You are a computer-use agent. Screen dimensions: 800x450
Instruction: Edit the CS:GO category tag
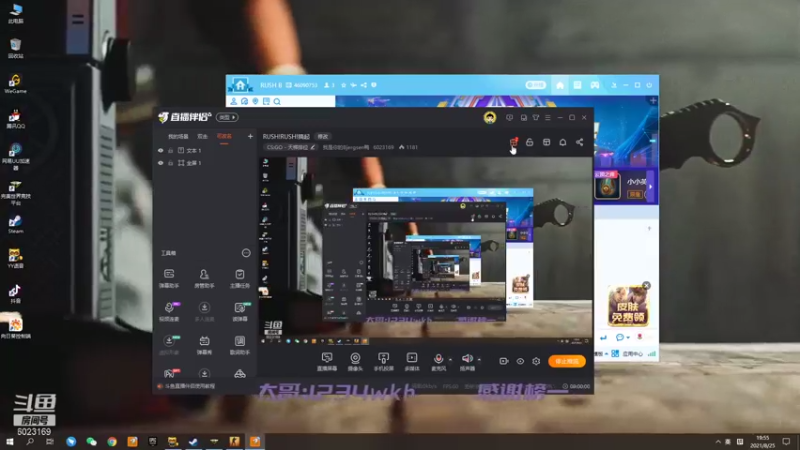point(290,147)
